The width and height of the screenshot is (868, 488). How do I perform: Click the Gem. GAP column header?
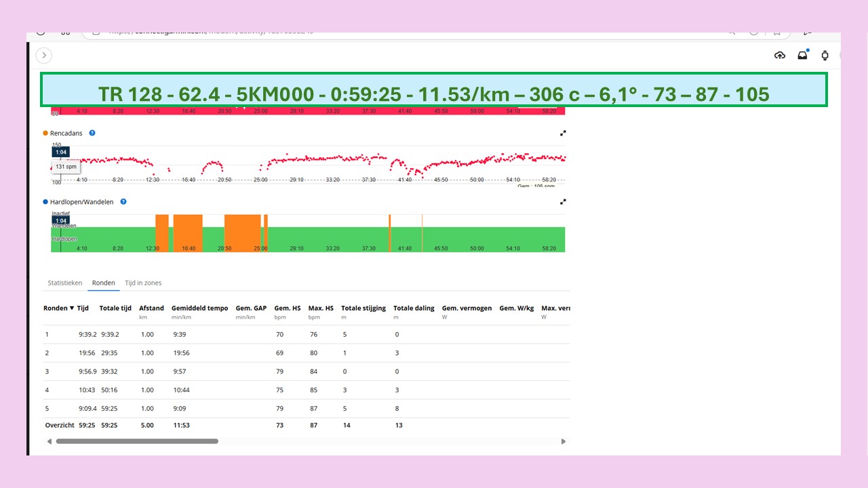click(x=251, y=308)
